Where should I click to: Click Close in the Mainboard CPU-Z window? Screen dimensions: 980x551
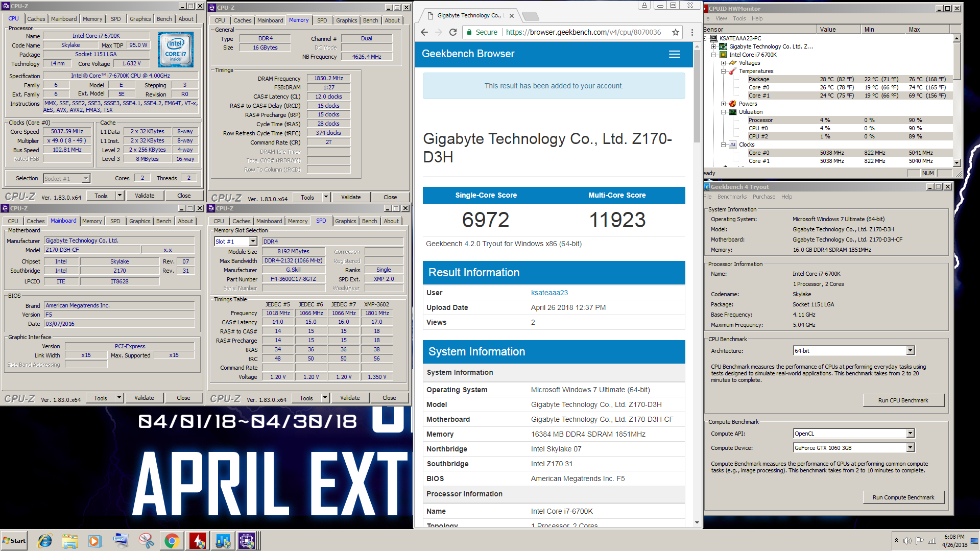(x=183, y=398)
